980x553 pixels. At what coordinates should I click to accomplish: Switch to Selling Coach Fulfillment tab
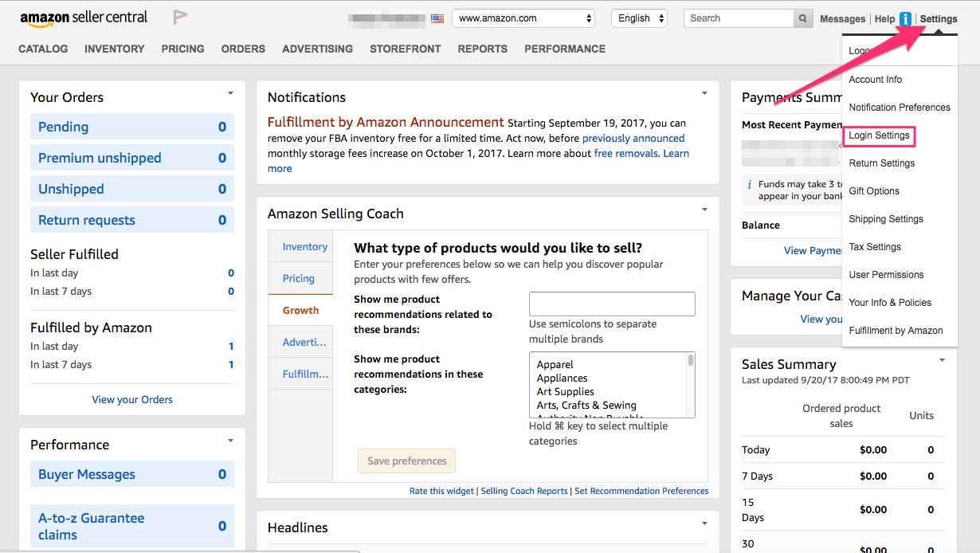tap(300, 374)
